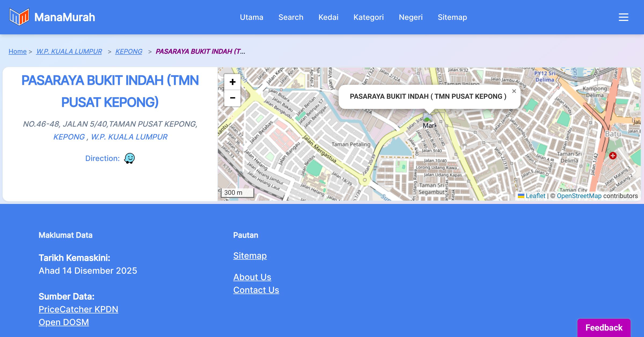The image size is (644, 337).
Task: Open the Leaflet attribution link
Action: pyautogui.click(x=535, y=196)
